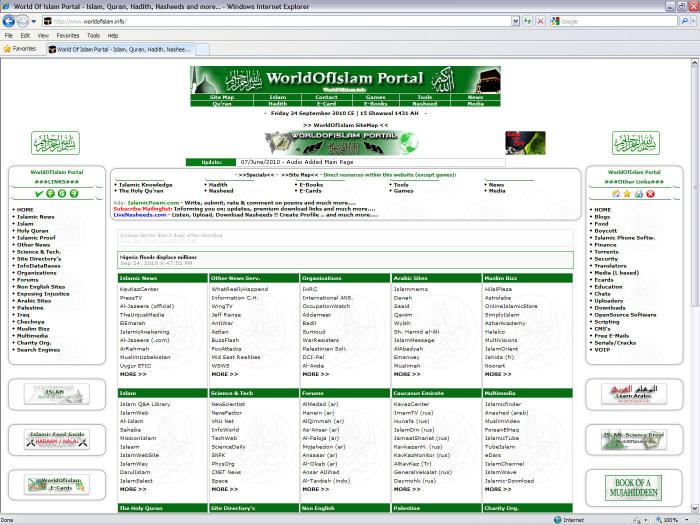The image size is (700, 525).
Task: Click the Islam: Science Proof banner
Action: click(x=634, y=440)
